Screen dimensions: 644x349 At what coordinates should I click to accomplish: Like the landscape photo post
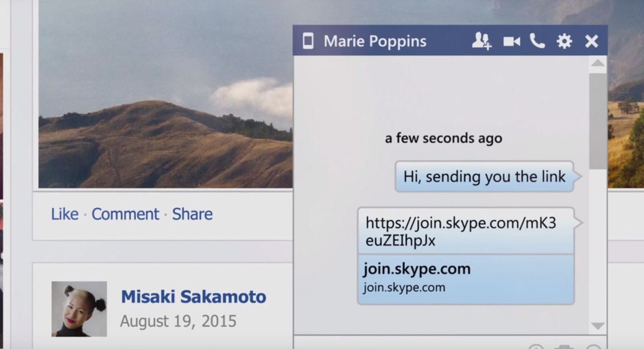point(65,214)
